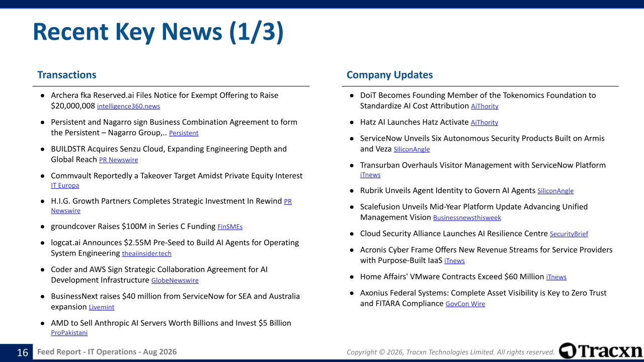644x362 pixels.
Task: Open the FinSMEs source link
Action: tap(230, 227)
